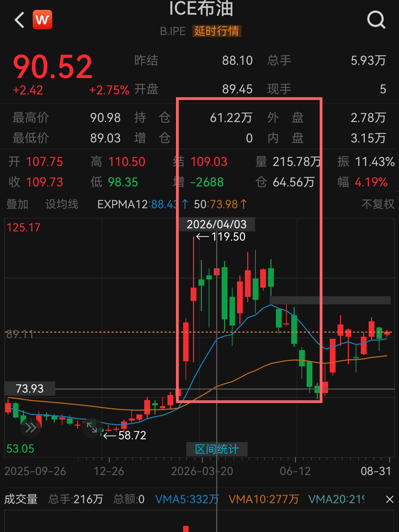Tap the 73.93 crosshair price label
The width and height of the screenshot is (399, 532).
coord(30,389)
